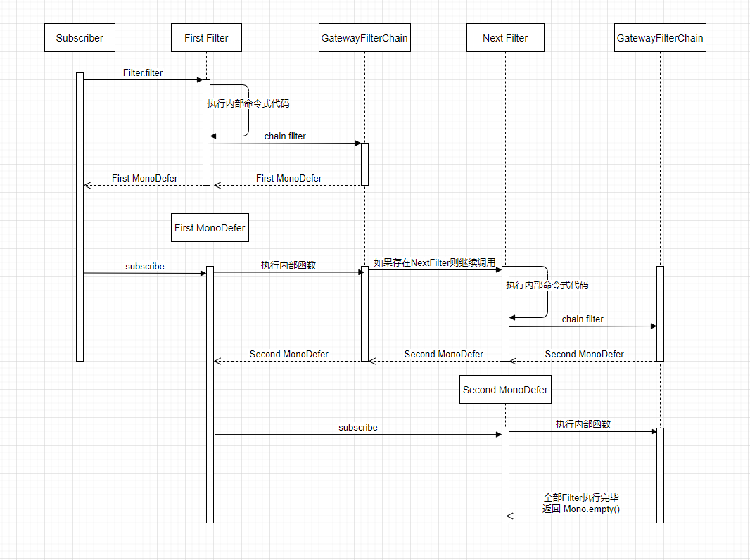
Task: Select the 如果存在NextFilter则继续调用 message label
Action: tap(434, 262)
